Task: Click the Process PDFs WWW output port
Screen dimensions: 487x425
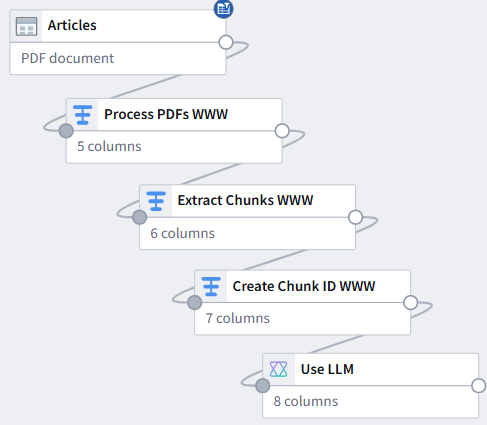Action: tap(282, 131)
